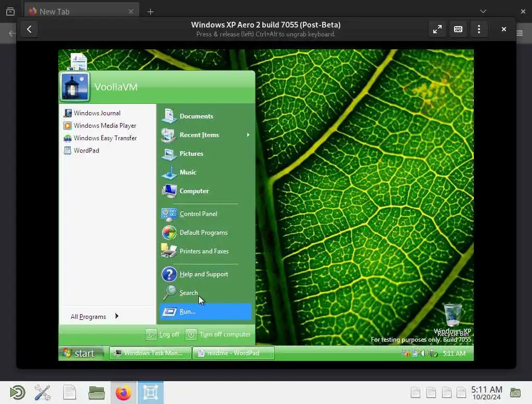The height and width of the screenshot is (404, 532).
Task: Launch WordPad from the pinned list
Action: tap(82, 151)
